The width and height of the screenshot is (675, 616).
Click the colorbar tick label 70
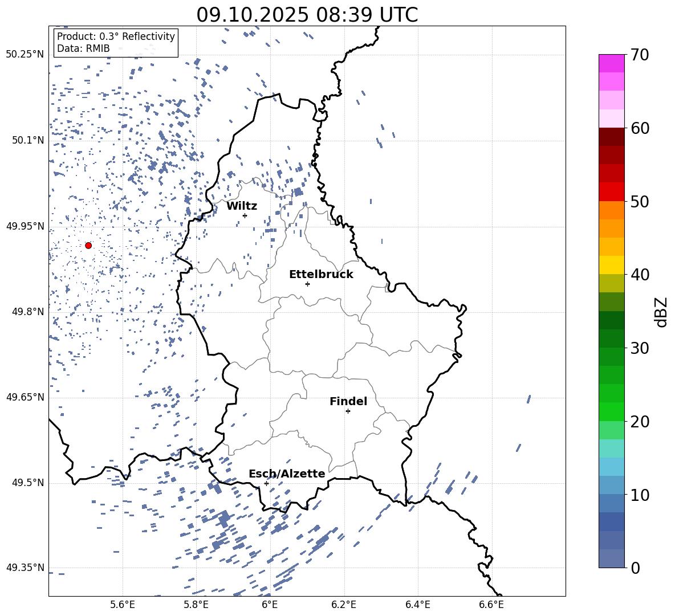tap(640, 55)
